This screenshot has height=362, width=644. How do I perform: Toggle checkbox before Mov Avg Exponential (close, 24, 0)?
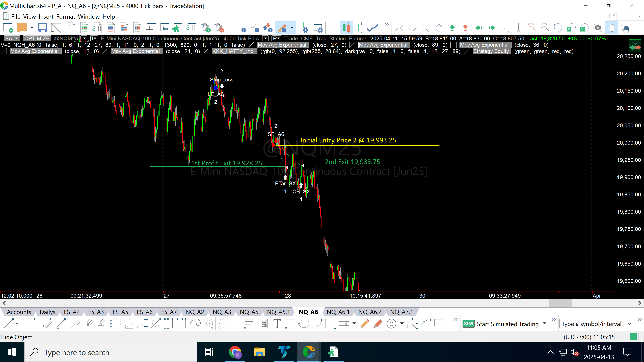click(x=105, y=51)
